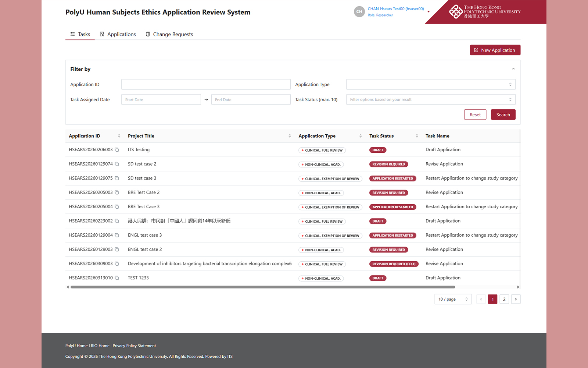Viewport: 588px width, 368px height.
Task: Open the PolyU Home footer link
Action: tap(76, 346)
